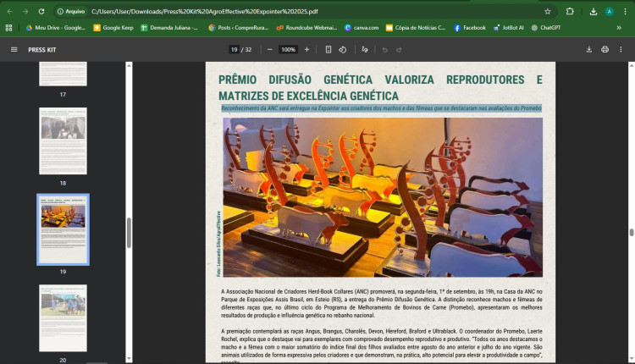Screen dimensions: 635x364
Task: Bookmark this page with the star icon
Action: [x=547, y=12]
